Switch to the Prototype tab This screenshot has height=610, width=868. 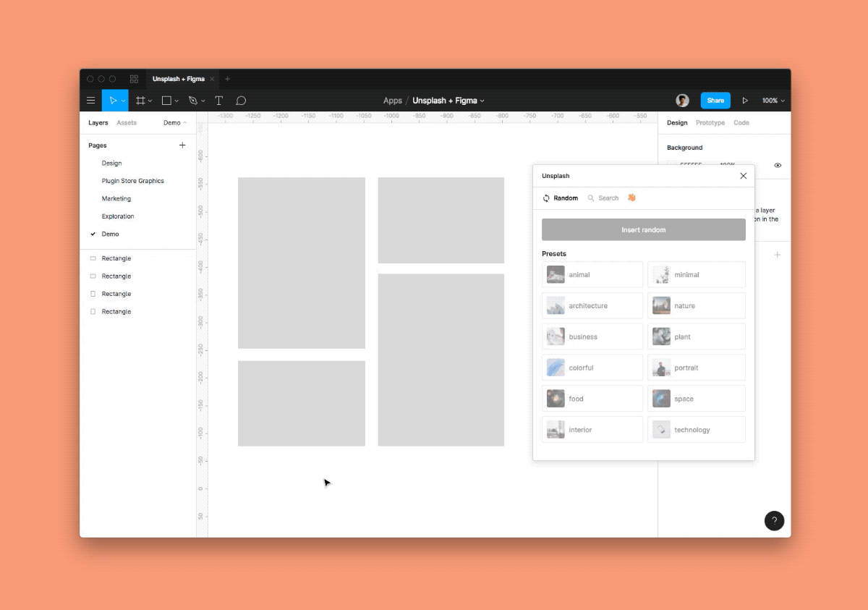click(x=710, y=123)
